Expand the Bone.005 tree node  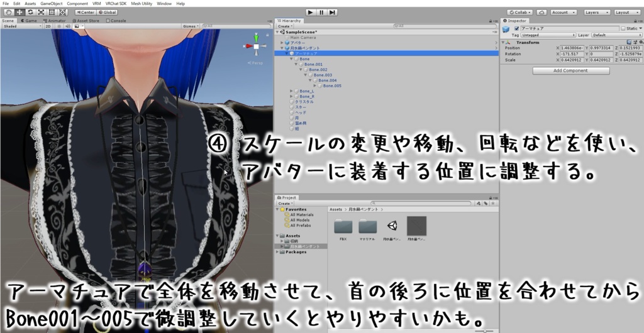314,85
